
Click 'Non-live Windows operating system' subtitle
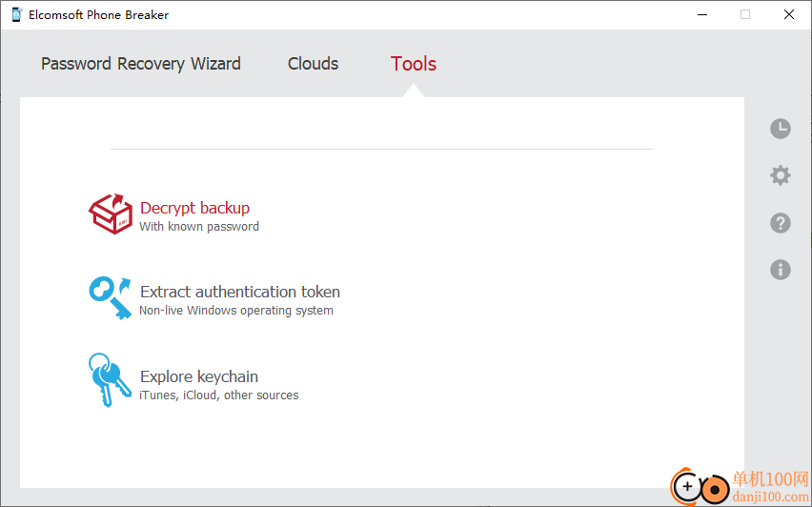tap(236, 311)
